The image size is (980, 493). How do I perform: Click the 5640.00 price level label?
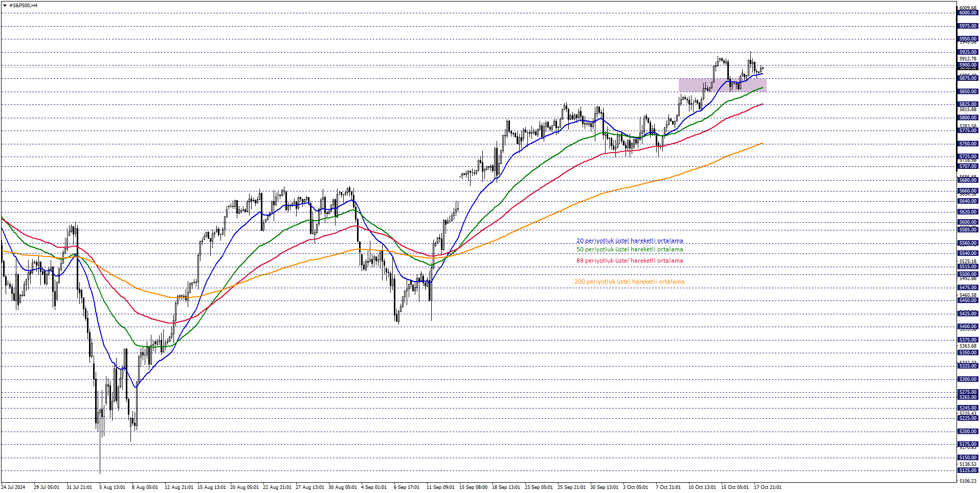pos(968,201)
